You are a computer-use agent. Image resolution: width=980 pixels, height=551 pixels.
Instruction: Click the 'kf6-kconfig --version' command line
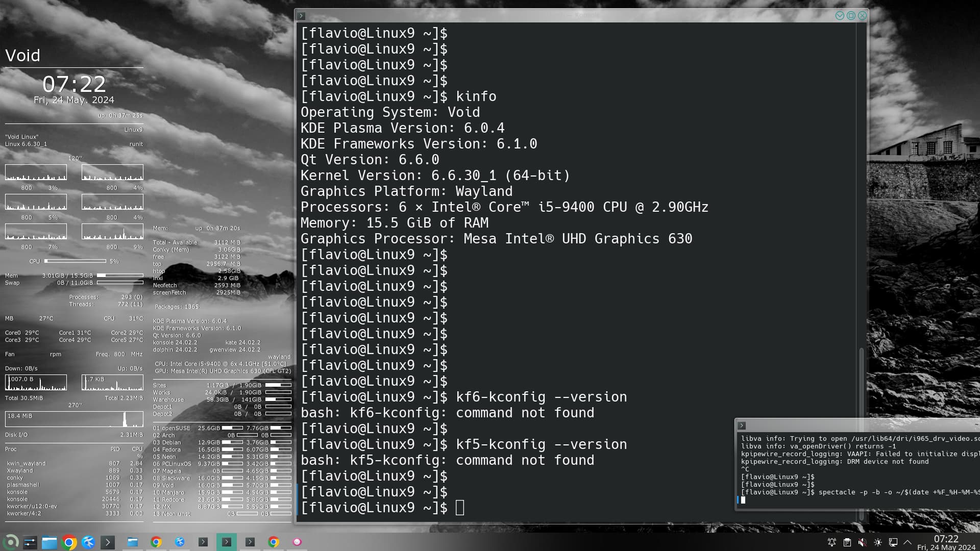[464, 397]
